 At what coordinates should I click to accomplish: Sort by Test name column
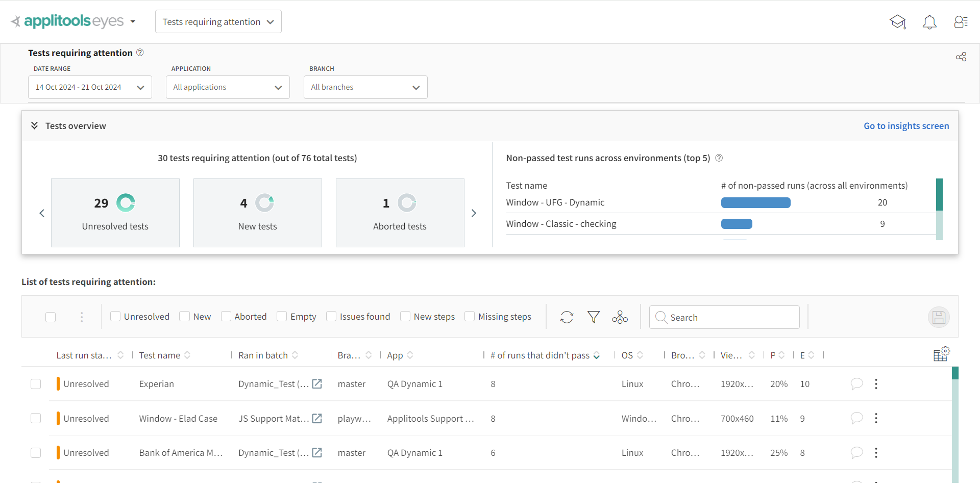pyautogui.click(x=187, y=355)
